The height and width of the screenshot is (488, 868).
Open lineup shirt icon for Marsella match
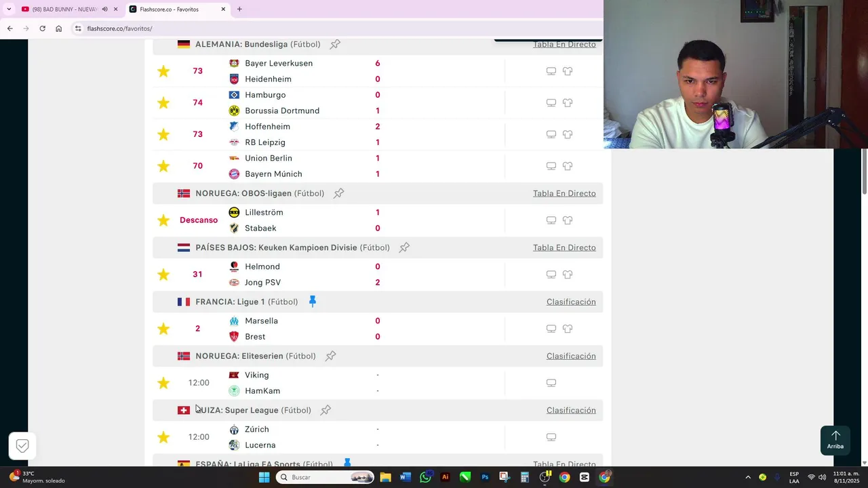click(x=568, y=329)
